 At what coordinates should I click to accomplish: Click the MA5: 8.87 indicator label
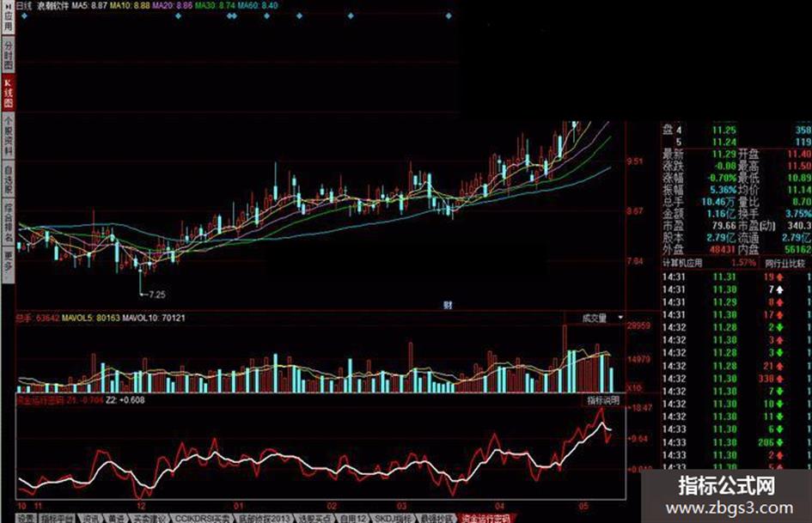[89, 6]
